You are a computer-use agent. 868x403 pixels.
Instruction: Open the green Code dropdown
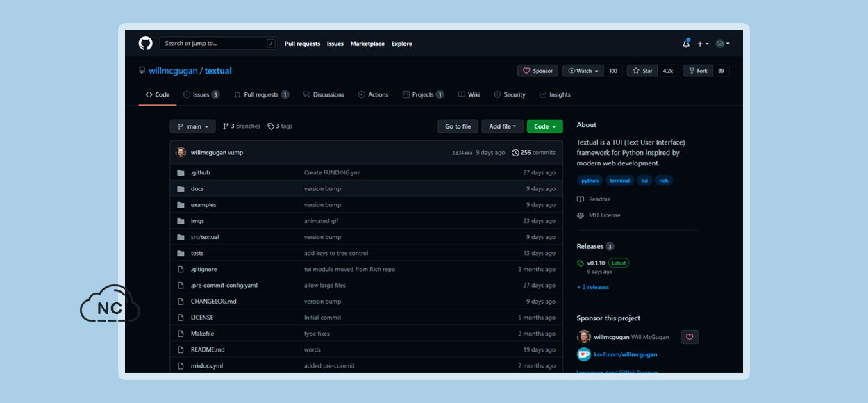pyautogui.click(x=545, y=126)
